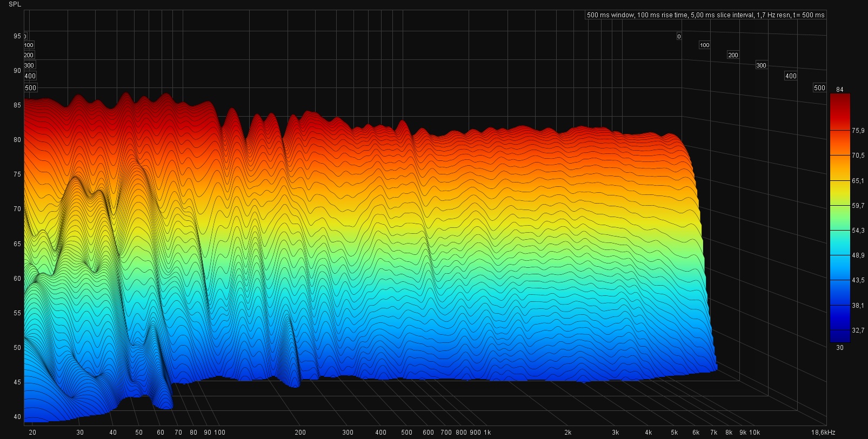Click the 100 ms label on left time axis

tap(29, 45)
